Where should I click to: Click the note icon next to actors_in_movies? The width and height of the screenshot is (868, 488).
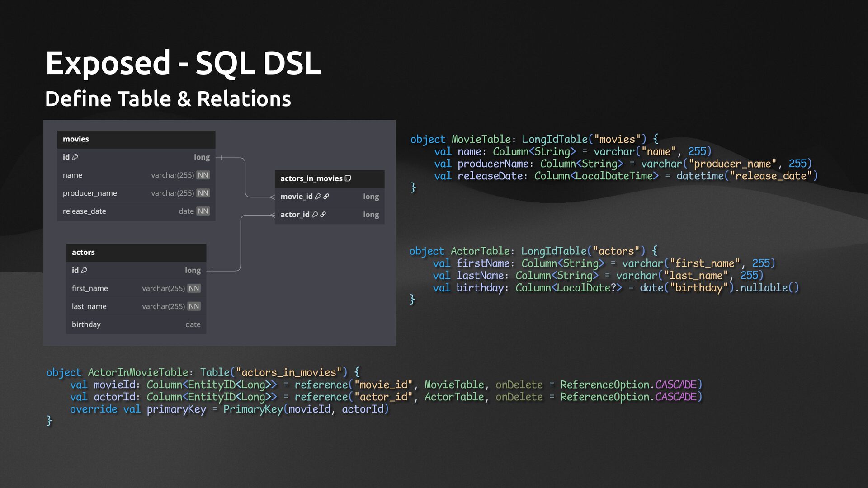click(348, 178)
